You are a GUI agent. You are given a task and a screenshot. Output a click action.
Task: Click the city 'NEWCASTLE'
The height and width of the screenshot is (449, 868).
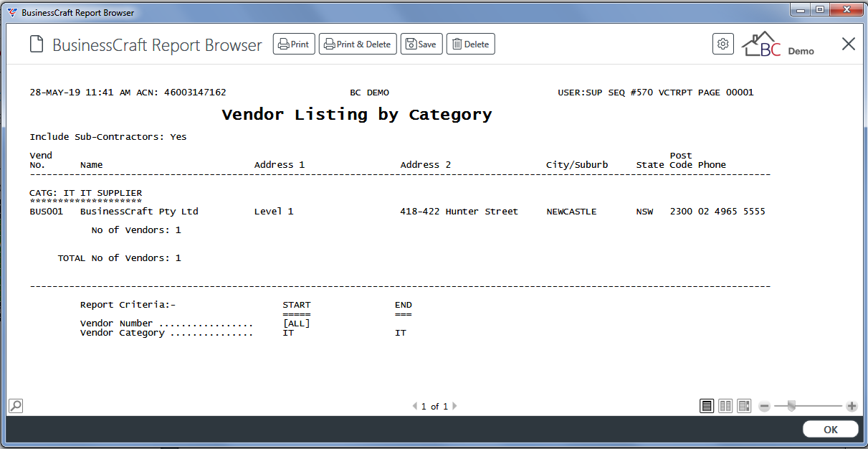click(571, 212)
